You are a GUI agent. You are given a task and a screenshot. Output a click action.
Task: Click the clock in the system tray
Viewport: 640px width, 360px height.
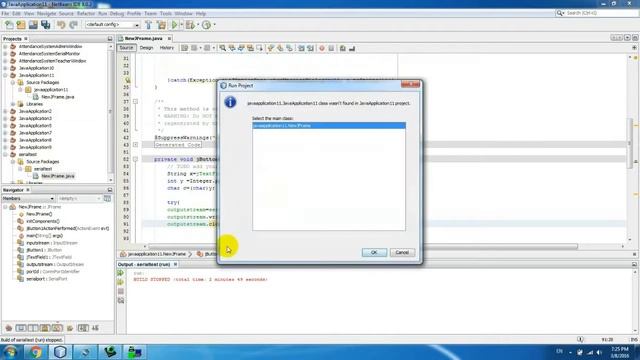point(620,352)
